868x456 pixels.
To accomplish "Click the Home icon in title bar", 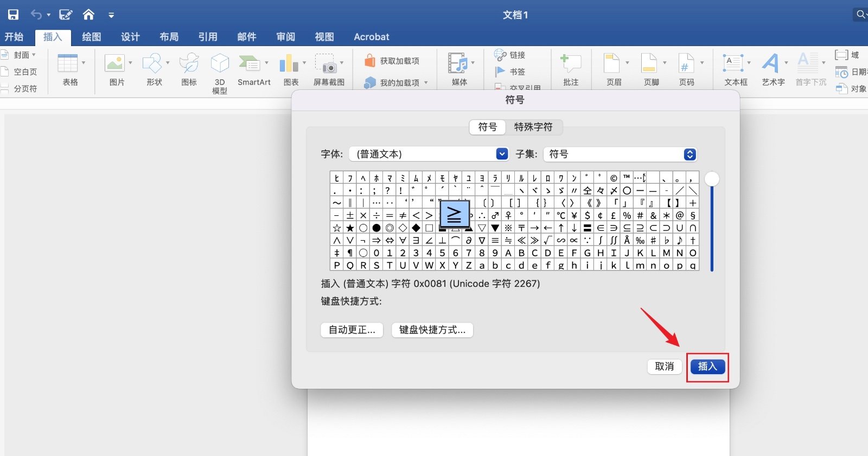I will tap(88, 15).
